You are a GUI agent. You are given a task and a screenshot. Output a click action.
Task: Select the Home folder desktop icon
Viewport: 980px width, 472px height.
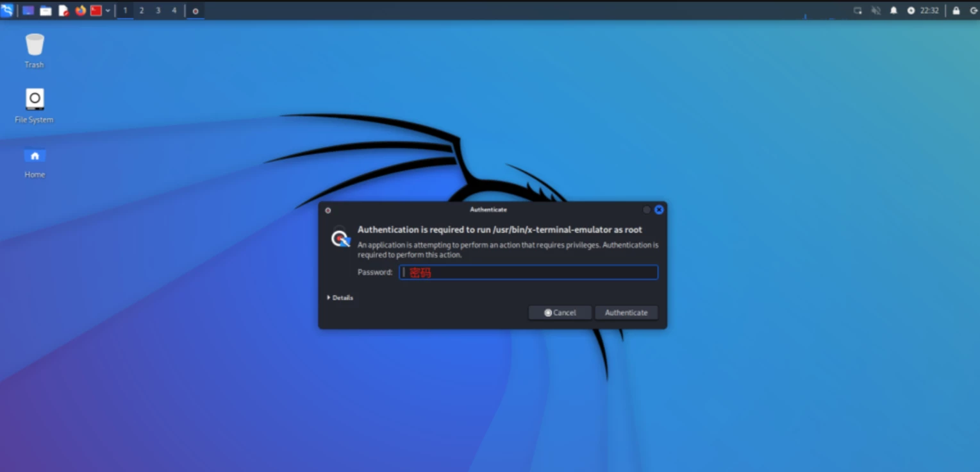point(35,163)
